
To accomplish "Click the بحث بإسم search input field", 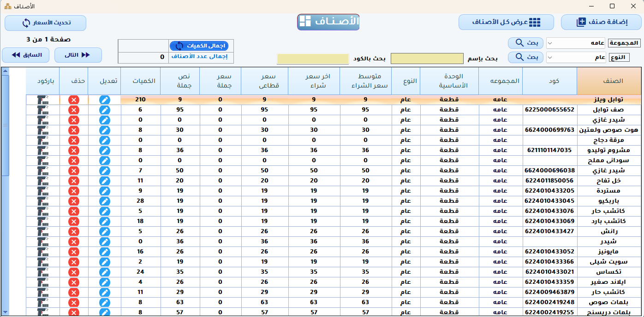I will click(x=427, y=59).
